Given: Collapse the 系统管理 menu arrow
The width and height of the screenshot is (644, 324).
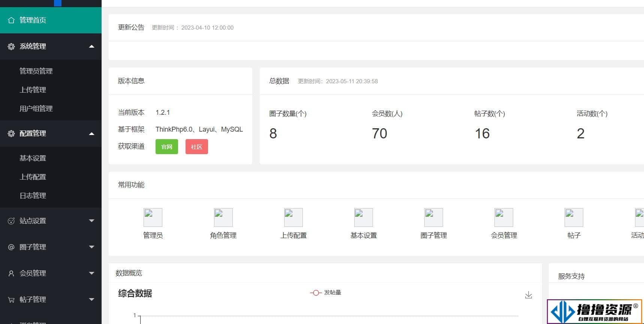Looking at the screenshot, I should point(91,46).
